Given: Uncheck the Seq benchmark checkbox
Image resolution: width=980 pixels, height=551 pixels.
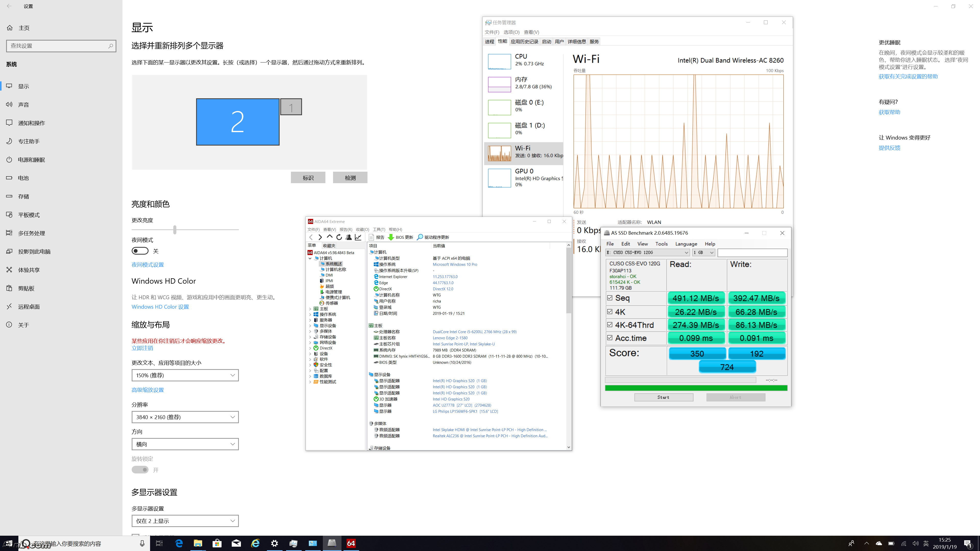Looking at the screenshot, I should (x=610, y=298).
